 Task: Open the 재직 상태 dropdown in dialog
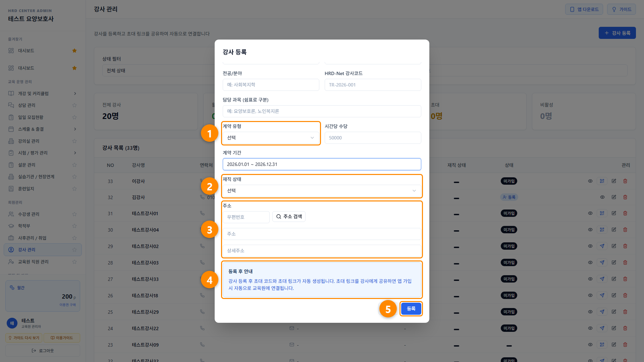tap(322, 191)
